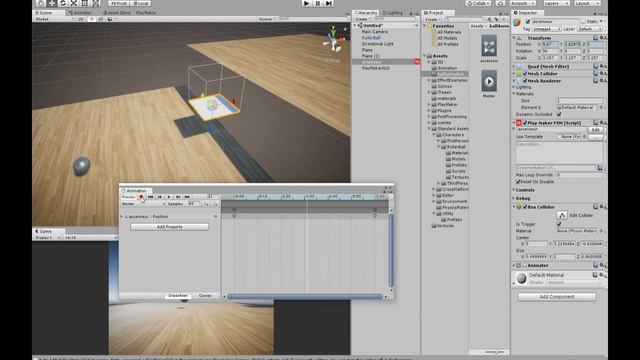The height and width of the screenshot is (360, 640).
Task: Toggle the Mesh Renderer enabled checkbox
Action: pos(525,81)
